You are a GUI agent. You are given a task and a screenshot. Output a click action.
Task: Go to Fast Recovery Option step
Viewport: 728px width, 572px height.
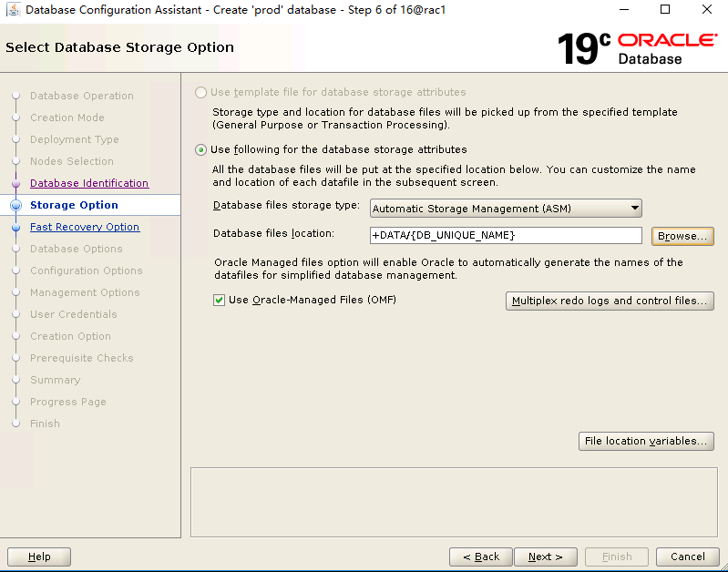85,227
